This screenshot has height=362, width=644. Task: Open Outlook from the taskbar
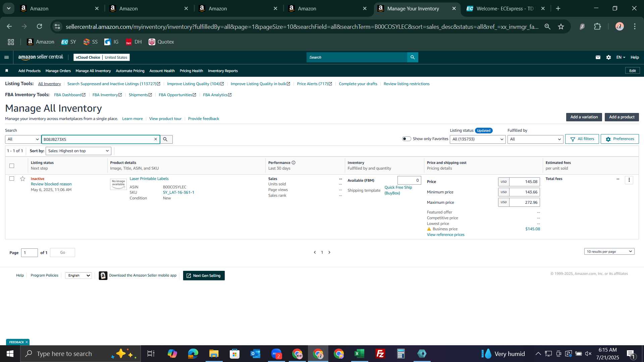point(255,354)
